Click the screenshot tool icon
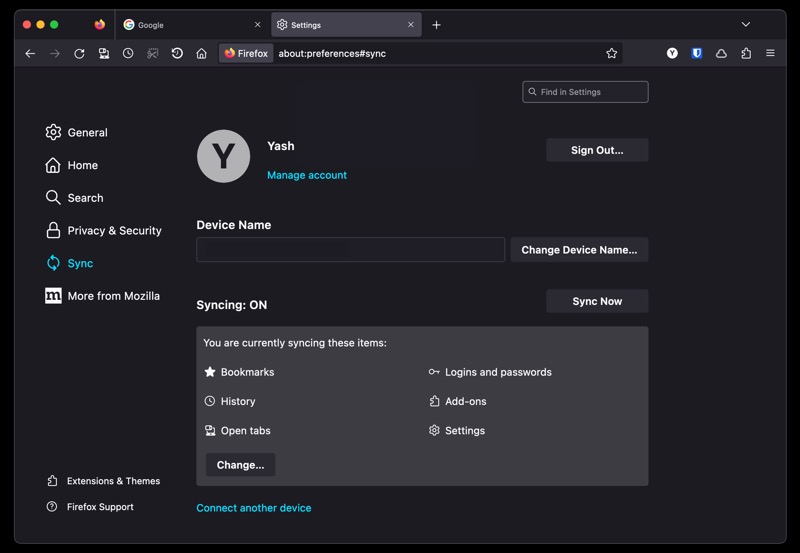The image size is (800, 553). pos(153,54)
